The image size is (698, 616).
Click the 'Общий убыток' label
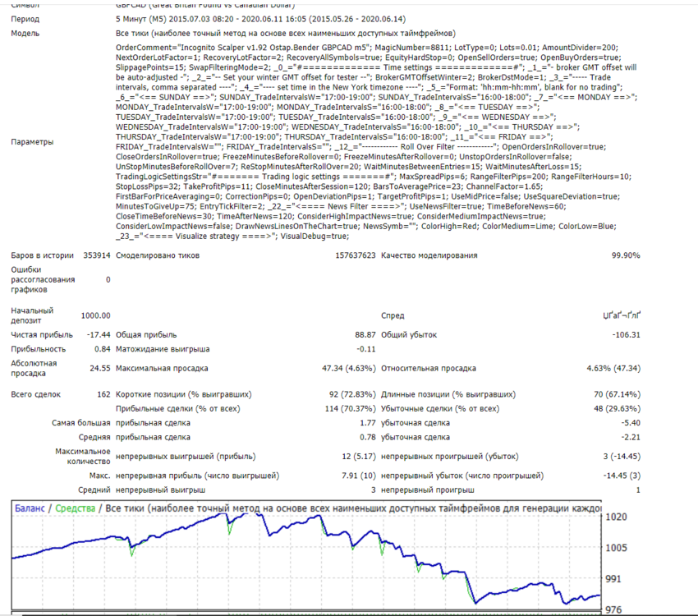click(409, 335)
